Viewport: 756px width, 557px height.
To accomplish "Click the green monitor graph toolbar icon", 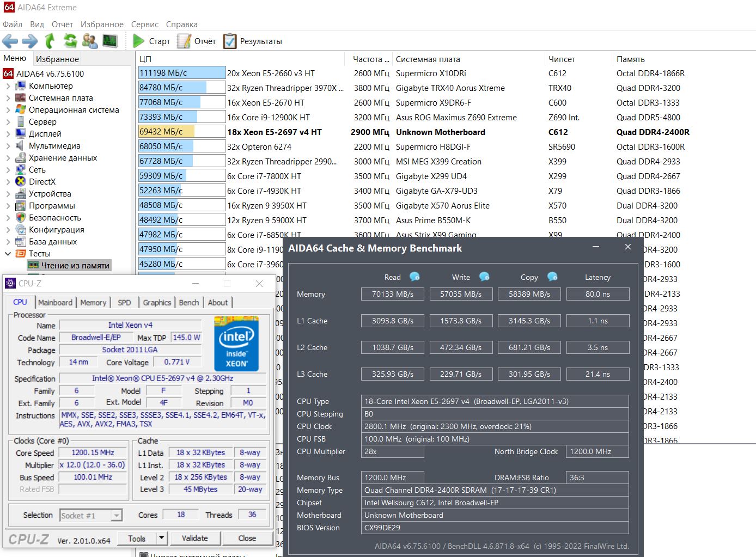I will click(109, 41).
